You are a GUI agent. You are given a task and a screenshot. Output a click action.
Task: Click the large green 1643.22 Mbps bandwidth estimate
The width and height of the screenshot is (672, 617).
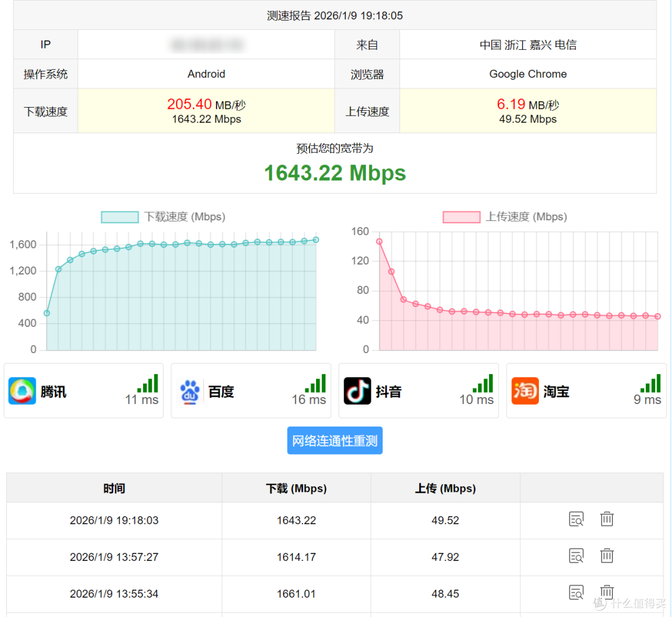pos(335,173)
